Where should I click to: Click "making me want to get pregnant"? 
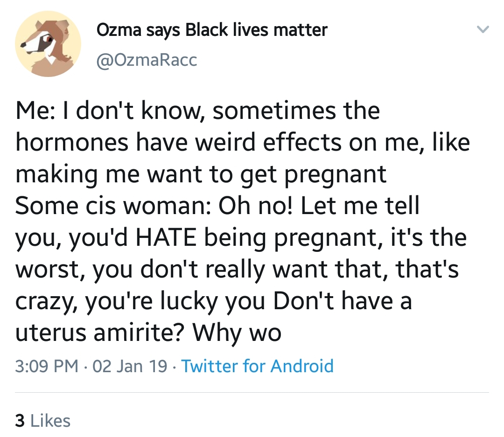201,175
